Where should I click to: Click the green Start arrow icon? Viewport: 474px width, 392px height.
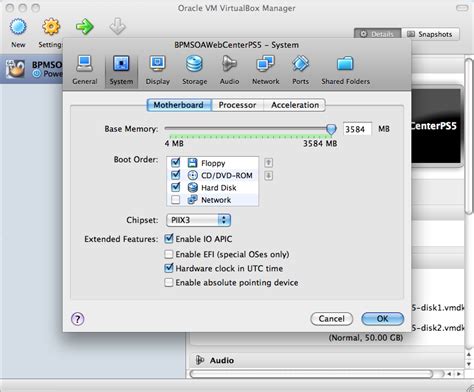click(84, 27)
